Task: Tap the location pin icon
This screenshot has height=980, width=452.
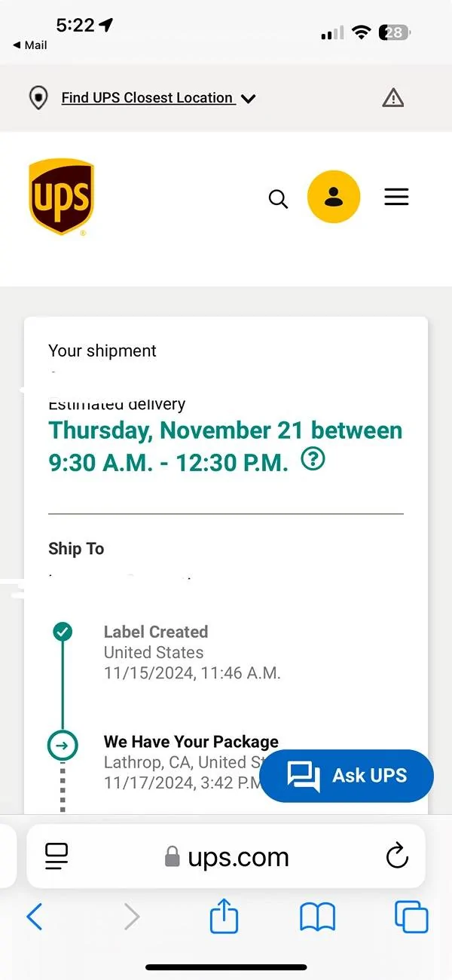Action: [38, 98]
